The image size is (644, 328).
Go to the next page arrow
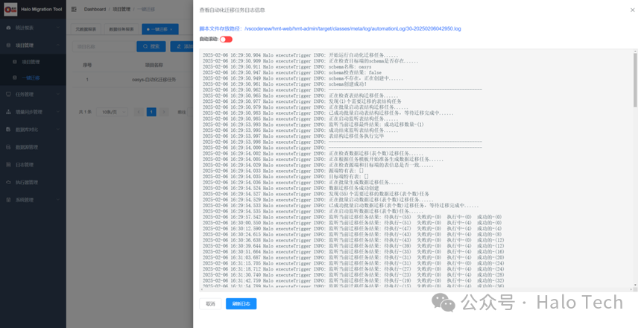coord(164,112)
